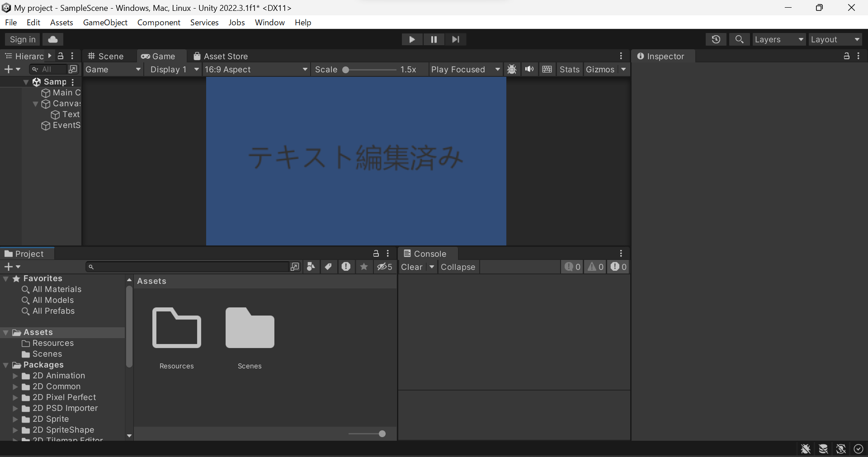Click the Project search field

click(x=188, y=267)
